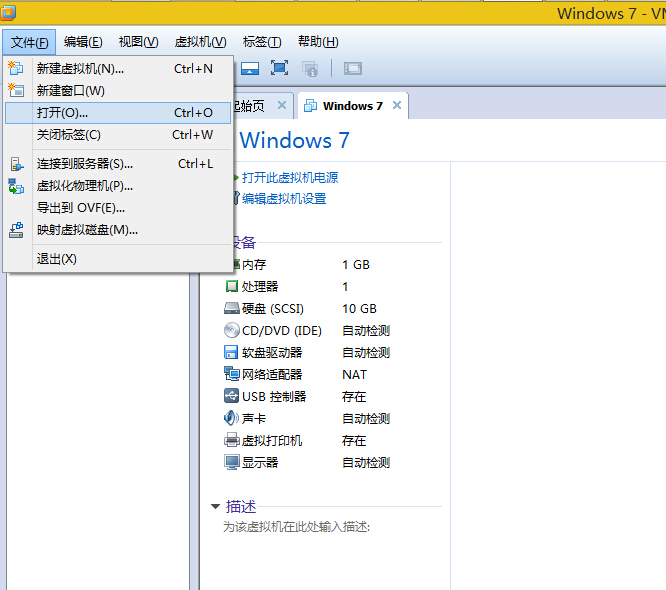666x590 pixels.
Task: Choose 新建虚拟机(N)... from the file menu
Action: pyautogui.click(x=118, y=68)
